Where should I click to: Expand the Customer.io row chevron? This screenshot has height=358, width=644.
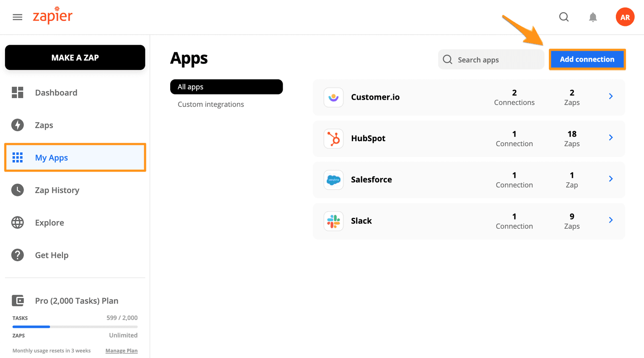611,96
